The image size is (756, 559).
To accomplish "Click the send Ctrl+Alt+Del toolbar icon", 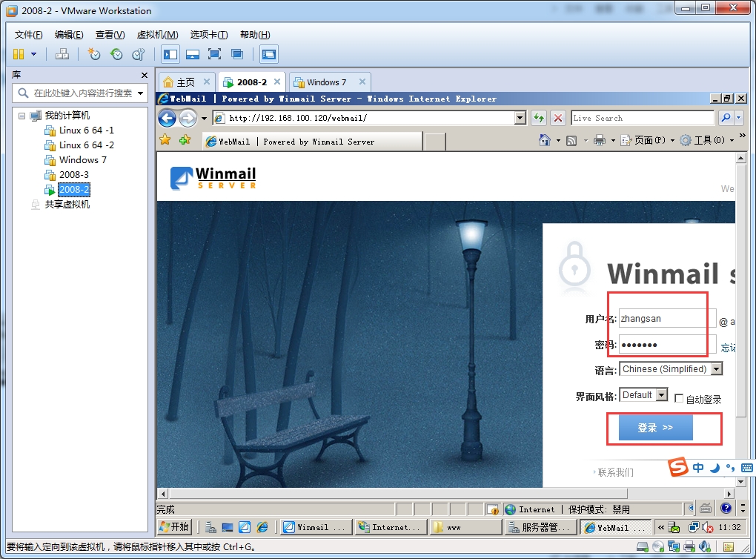I will coord(62,54).
